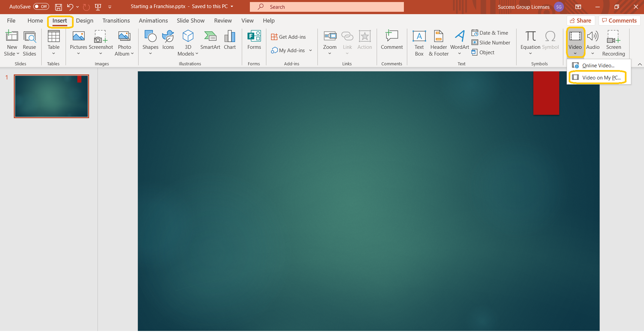
Task: Select slide 1 thumbnail
Action: [51, 96]
